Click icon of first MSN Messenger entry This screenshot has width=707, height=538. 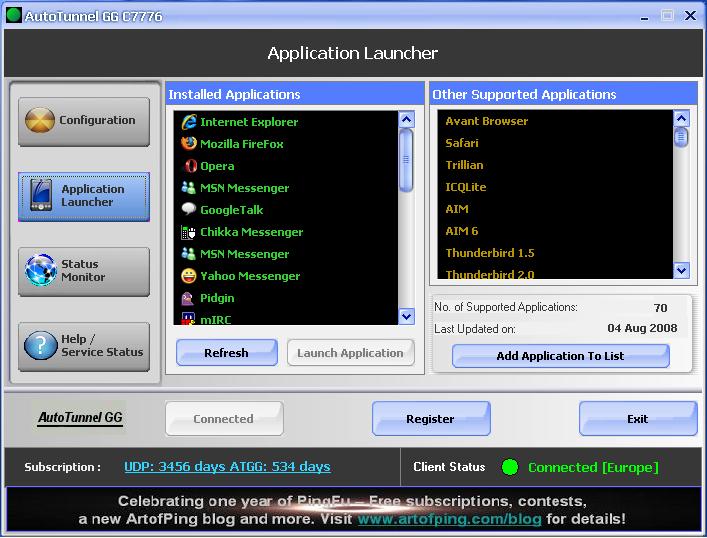coord(188,188)
